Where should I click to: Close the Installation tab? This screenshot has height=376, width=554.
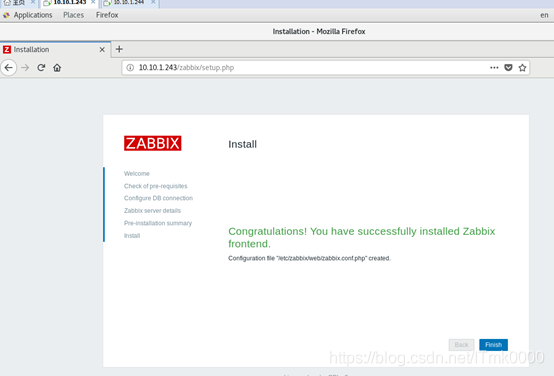point(102,49)
